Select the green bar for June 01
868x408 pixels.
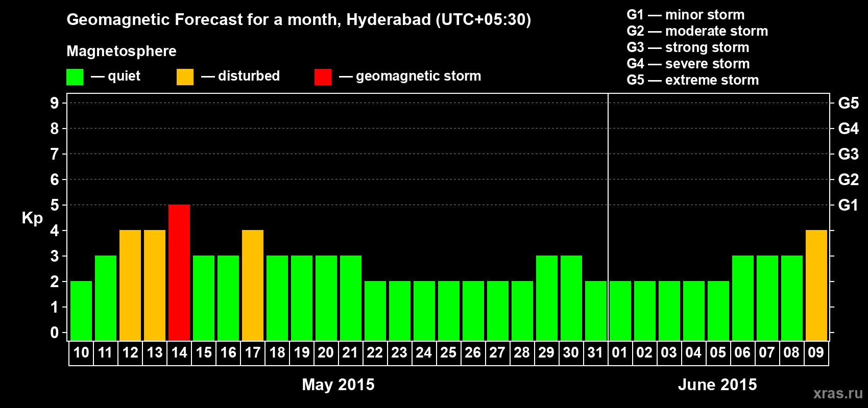(620, 311)
